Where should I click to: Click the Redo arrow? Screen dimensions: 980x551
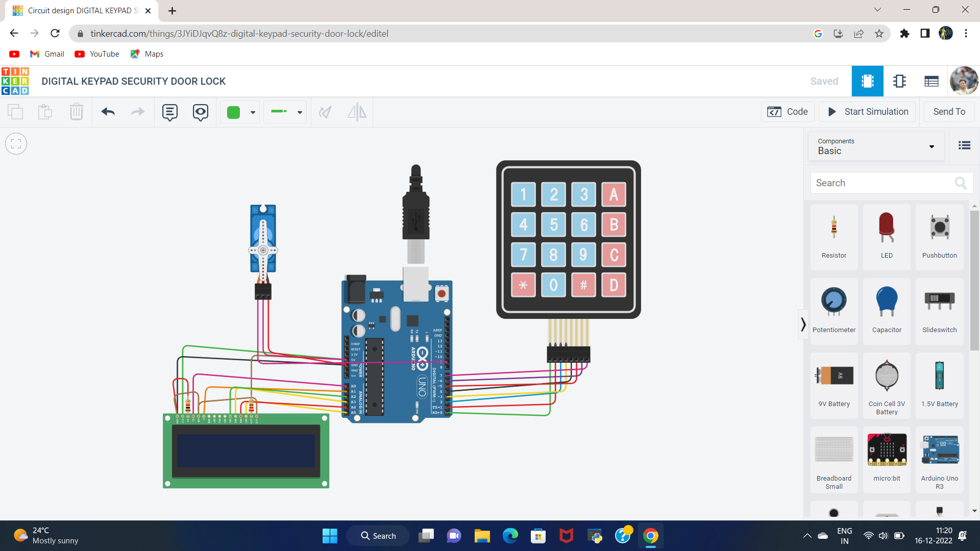pos(138,112)
